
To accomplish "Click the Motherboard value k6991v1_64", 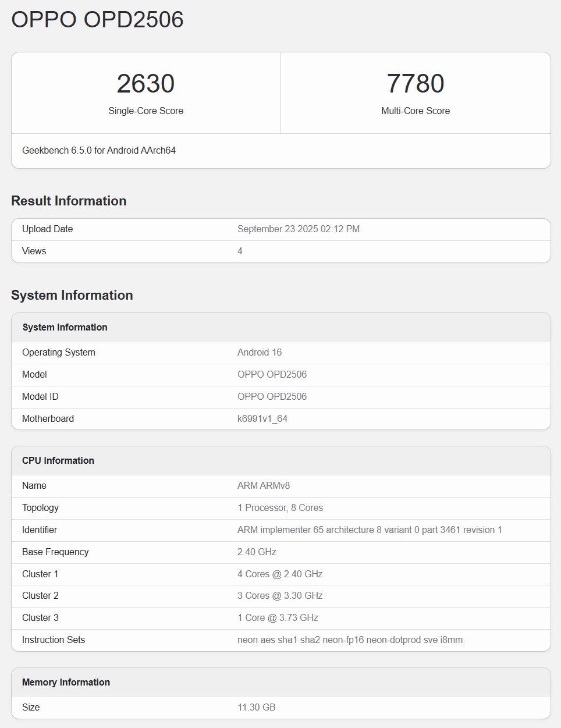I will click(x=262, y=418).
